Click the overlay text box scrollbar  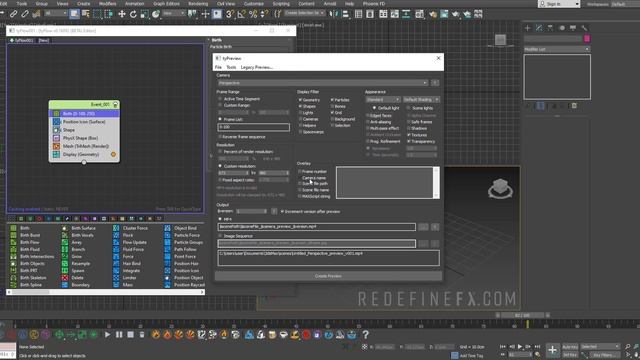[436, 182]
